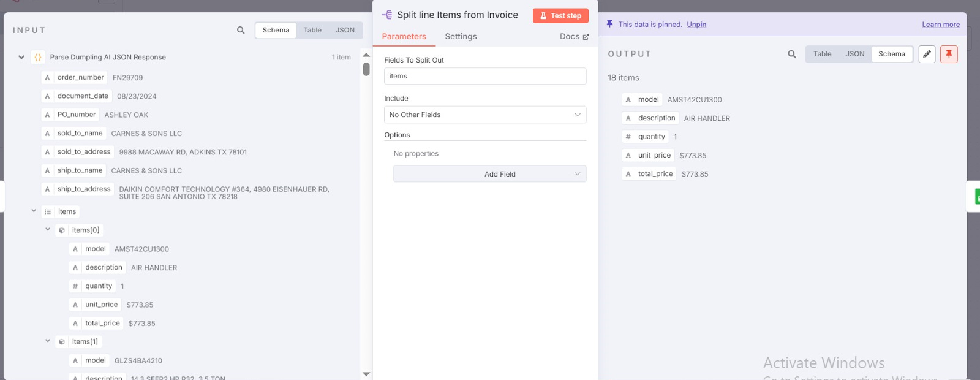Image resolution: width=980 pixels, height=380 pixels.
Task: Click the search icon in the OUTPUT panel
Action: click(x=792, y=54)
